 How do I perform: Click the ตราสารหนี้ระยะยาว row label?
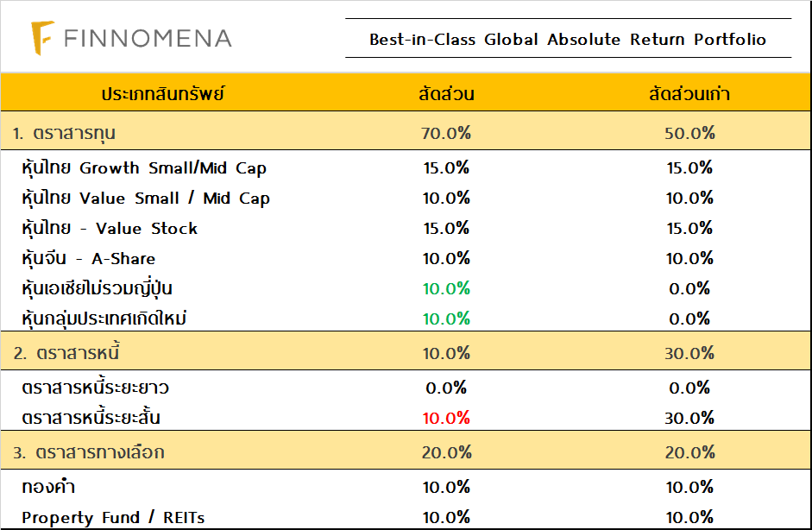(x=95, y=388)
